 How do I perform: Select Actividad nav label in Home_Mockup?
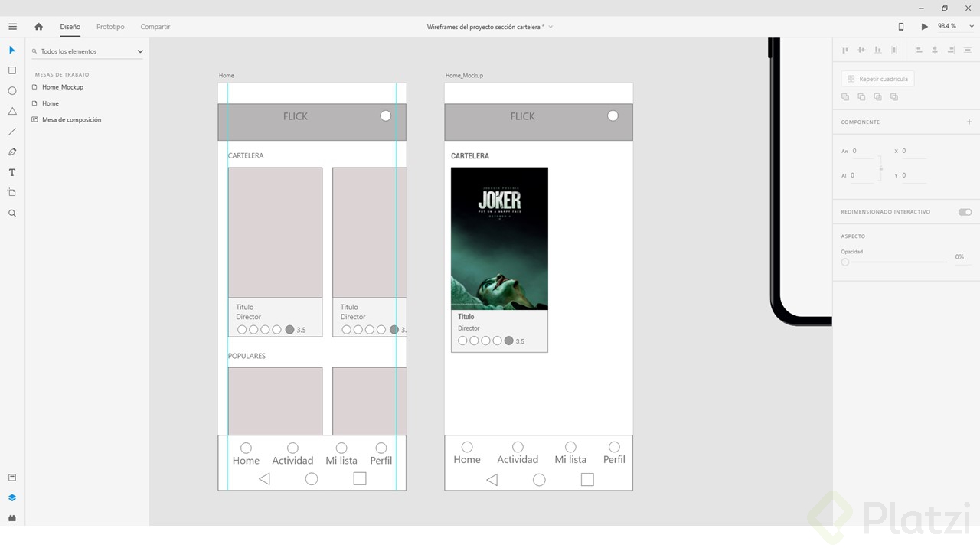pos(518,460)
